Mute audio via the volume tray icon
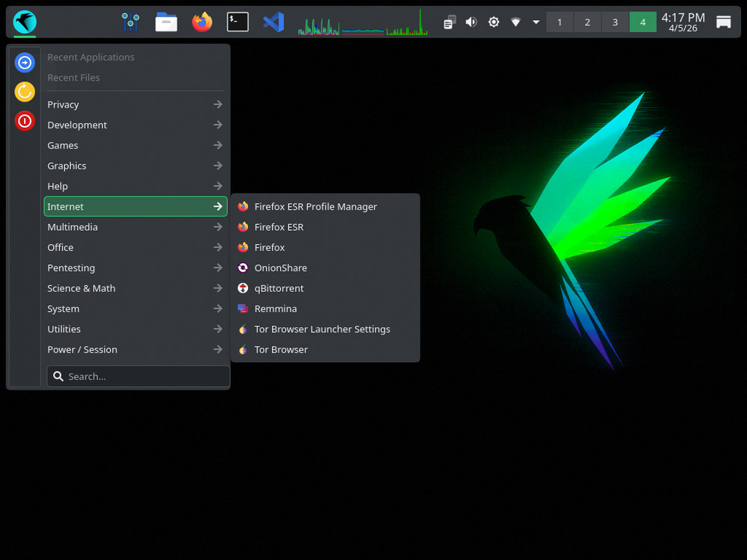Screen dimensions: 747x560 coord(471,22)
